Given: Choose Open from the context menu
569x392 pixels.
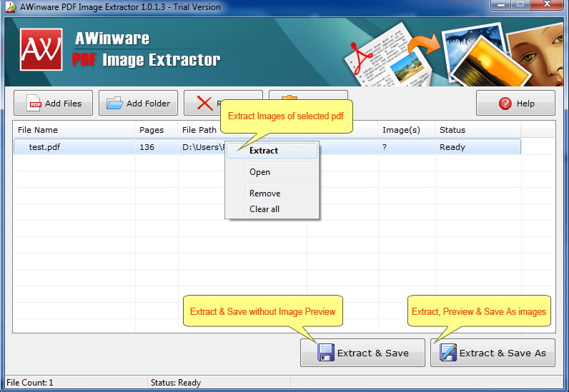Looking at the screenshot, I should pyautogui.click(x=259, y=172).
